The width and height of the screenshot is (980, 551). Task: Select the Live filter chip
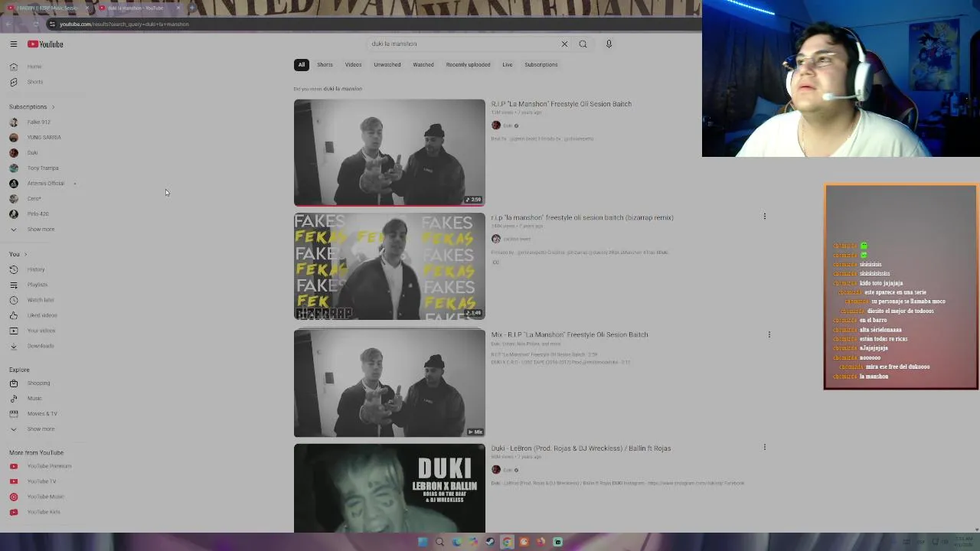coord(508,64)
